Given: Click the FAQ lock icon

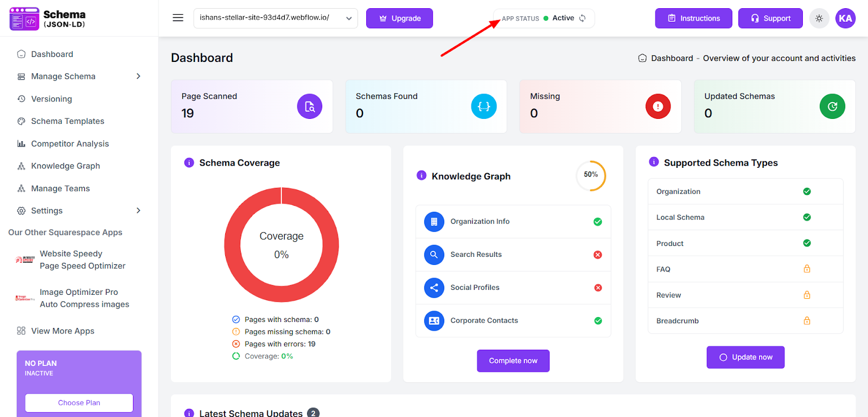Looking at the screenshot, I should point(807,269).
